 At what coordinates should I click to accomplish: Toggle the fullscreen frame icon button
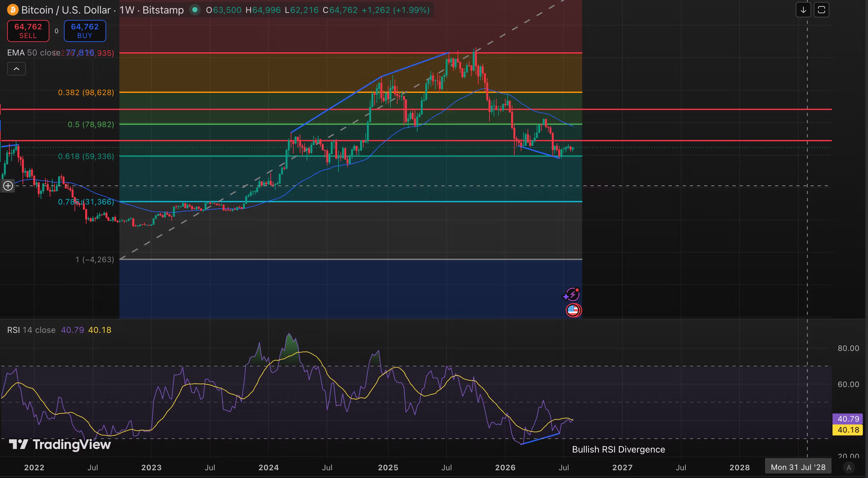tap(822, 10)
